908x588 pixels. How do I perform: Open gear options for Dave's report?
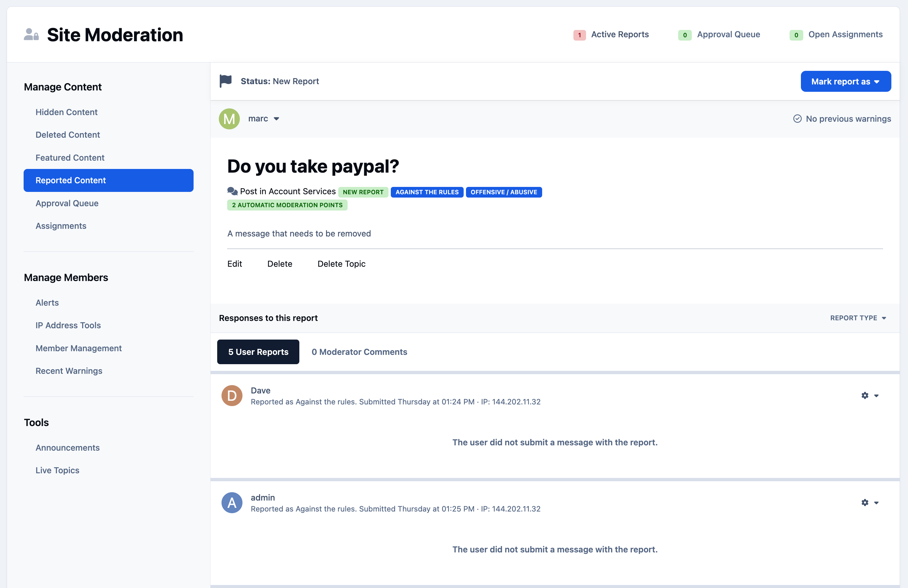tap(865, 395)
